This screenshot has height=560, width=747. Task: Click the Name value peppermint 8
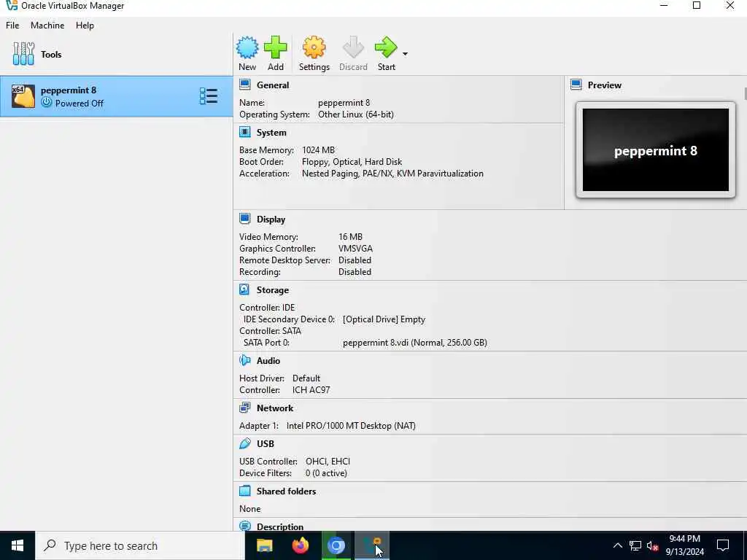(x=344, y=103)
